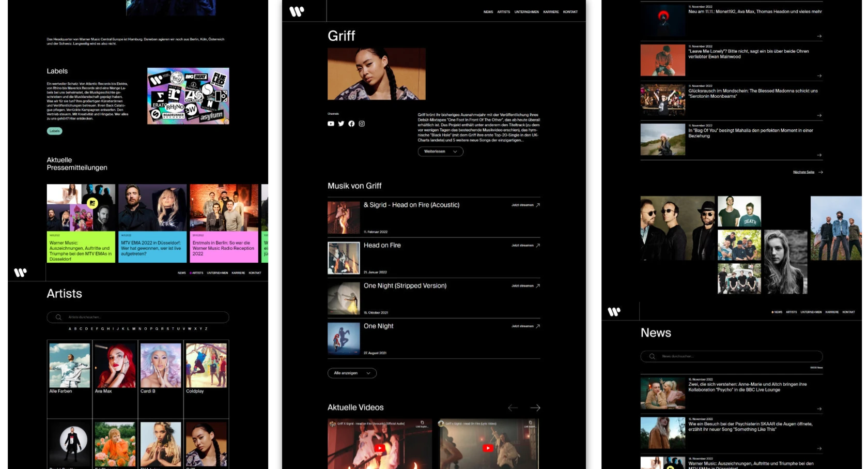Click next arrow in Aktuelle Videos carousel

[535, 408]
